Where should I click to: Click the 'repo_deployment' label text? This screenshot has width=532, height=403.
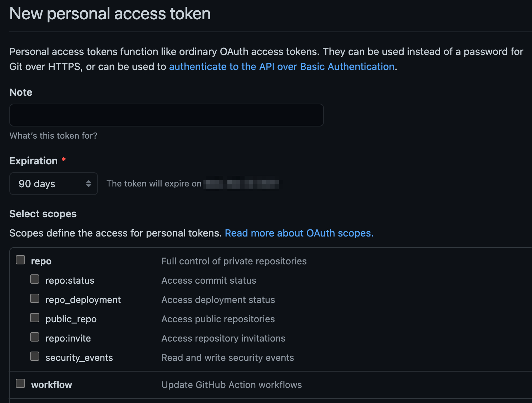click(x=83, y=300)
